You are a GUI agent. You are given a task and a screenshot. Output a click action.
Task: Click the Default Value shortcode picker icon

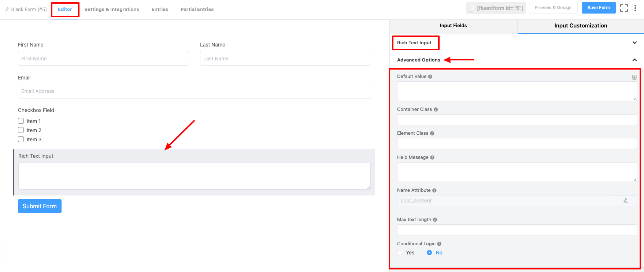click(634, 77)
